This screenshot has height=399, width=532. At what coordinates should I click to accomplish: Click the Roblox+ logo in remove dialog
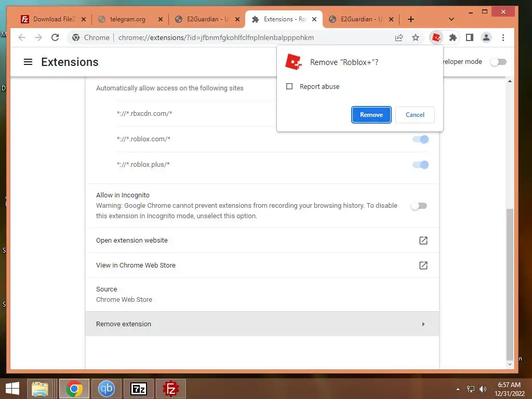(294, 62)
